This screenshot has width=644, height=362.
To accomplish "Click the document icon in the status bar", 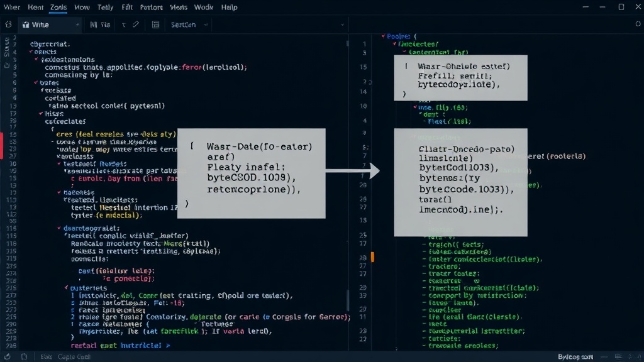I will point(25,357).
